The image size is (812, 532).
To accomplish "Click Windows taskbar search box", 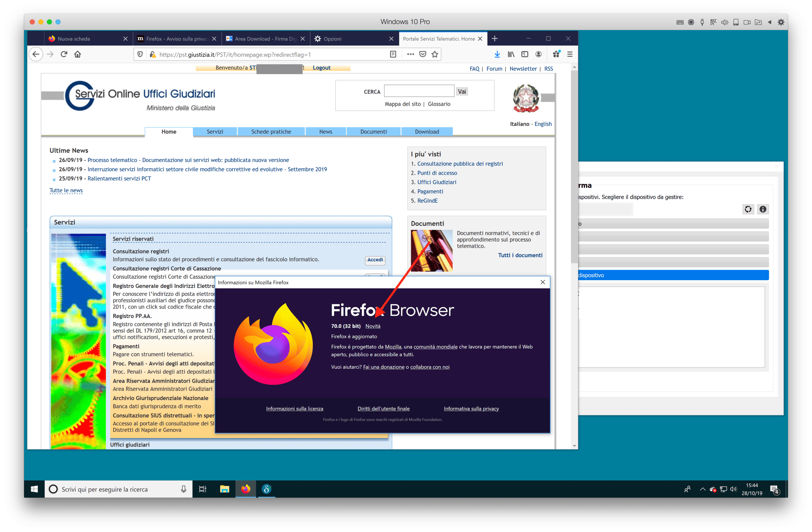I will pos(119,489).
